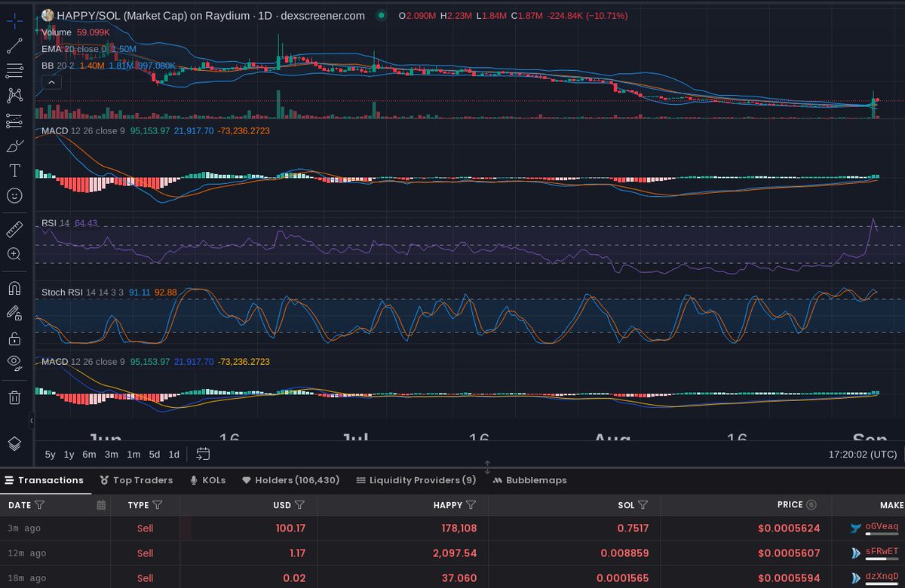Click the chart and table pane divider handle
Image resolution: width=905 pixels, height=588 pixels.
click(x=487, y=467)
